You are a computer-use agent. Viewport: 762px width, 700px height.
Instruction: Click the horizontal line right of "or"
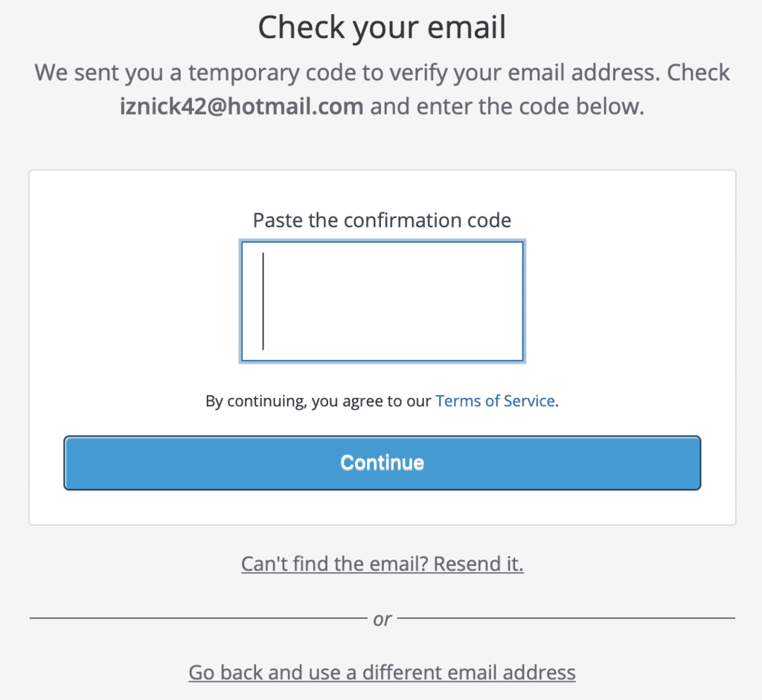[566, 618]
